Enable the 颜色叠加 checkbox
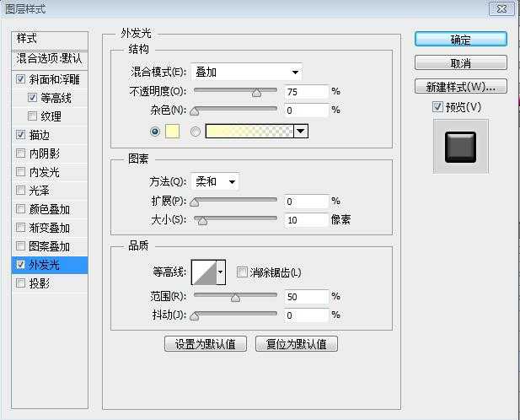 point(20,209)
